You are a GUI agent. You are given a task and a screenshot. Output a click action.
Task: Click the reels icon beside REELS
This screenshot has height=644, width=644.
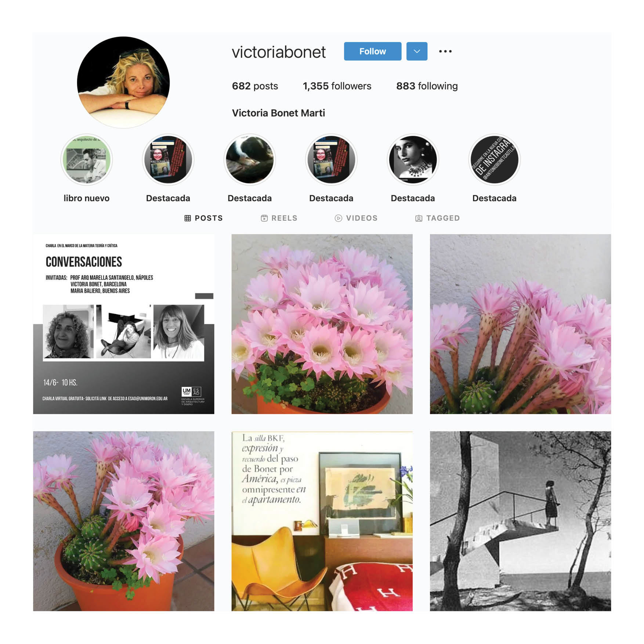[264, 218]
